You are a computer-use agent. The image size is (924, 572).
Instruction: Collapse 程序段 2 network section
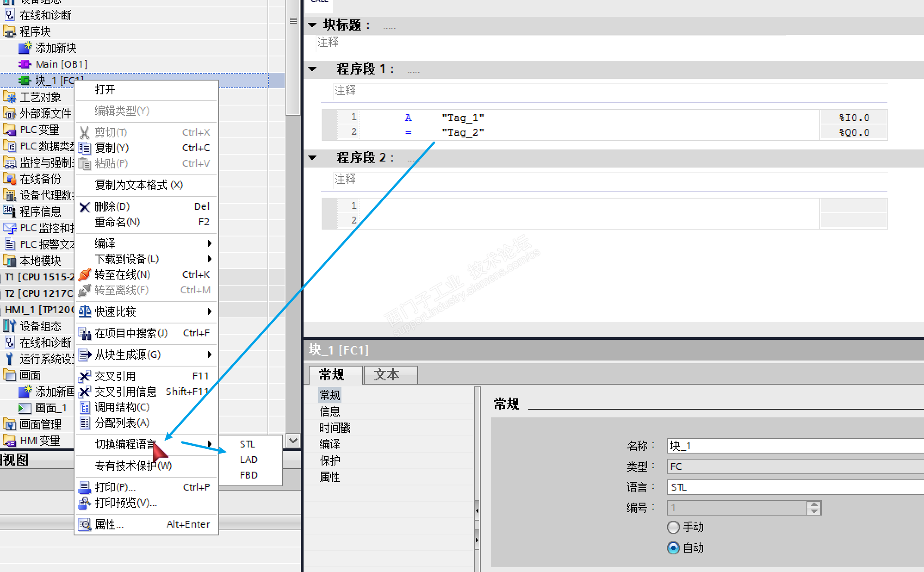coord(313,158)
